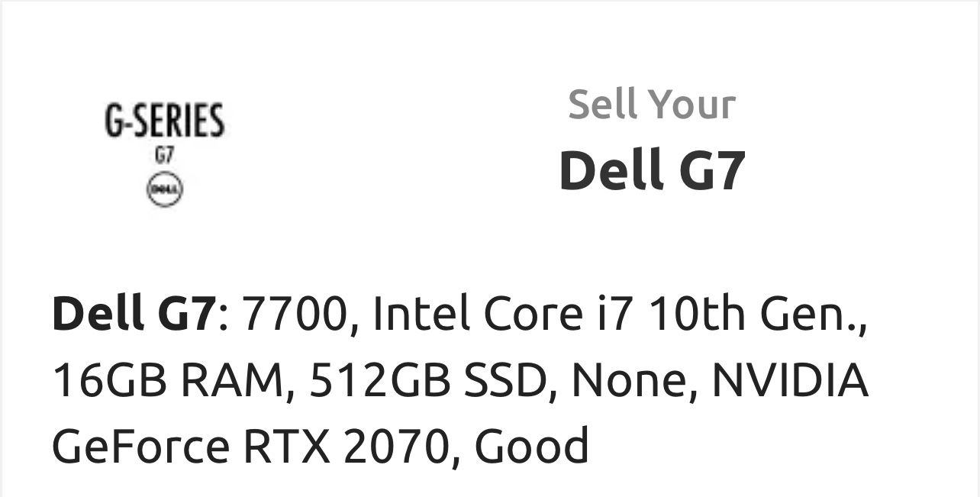This screenshot has height=497, width=980.
Task: Click the word "Your" in the heading
Action: tap(693, 105)
